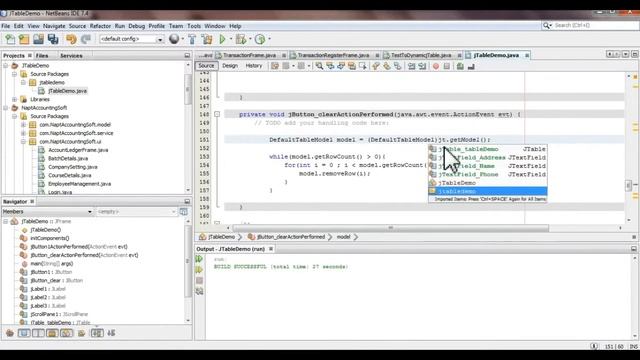Switch to the Services tab
Viewport: 640px width, 360px height.
[x=71, y=56]
